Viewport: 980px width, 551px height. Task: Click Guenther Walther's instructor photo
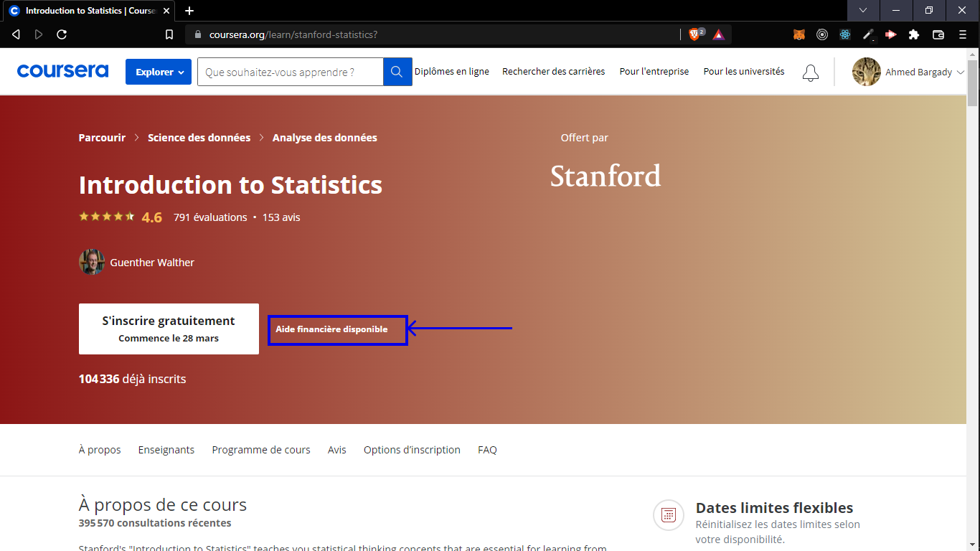[x=92, y=262]
